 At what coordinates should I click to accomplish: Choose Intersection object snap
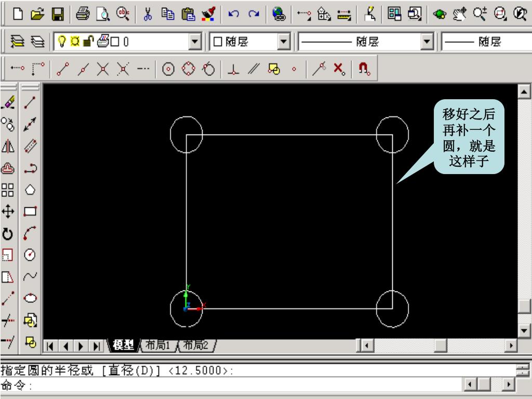pos(103,69)
